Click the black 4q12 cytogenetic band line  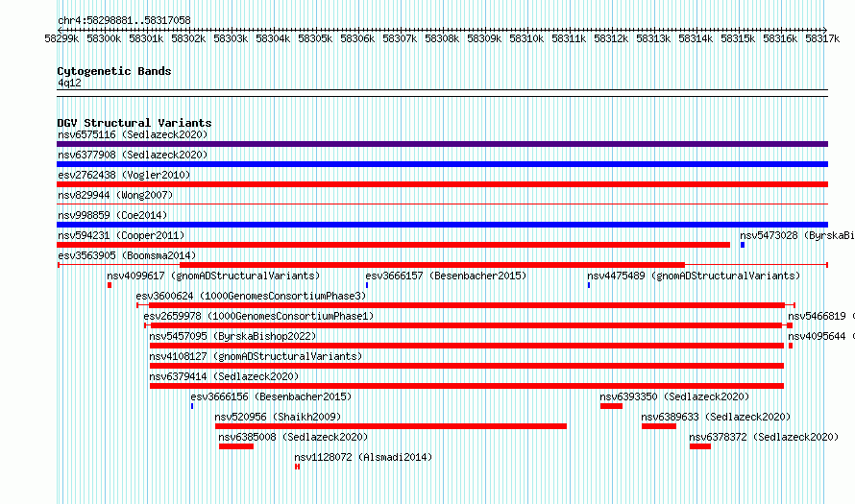pos(442,93)
